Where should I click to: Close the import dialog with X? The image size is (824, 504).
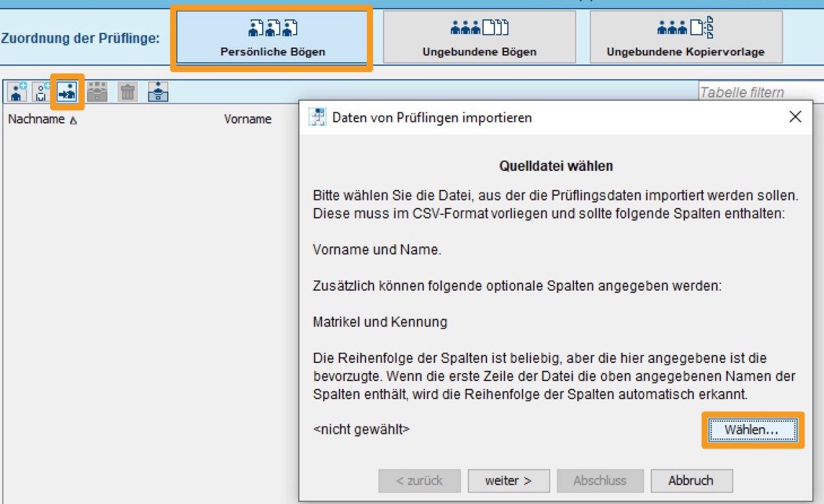795,117
